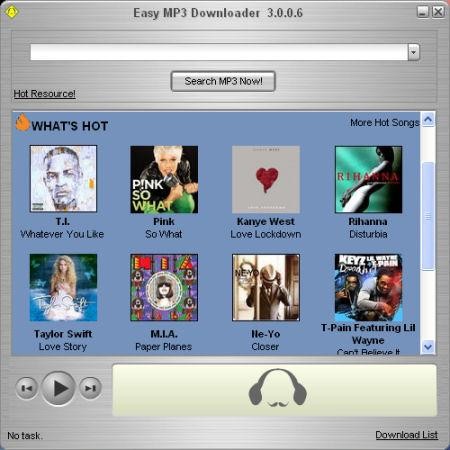
Task: Click the 'Disturbia' song title
Action: pos(368,234)
